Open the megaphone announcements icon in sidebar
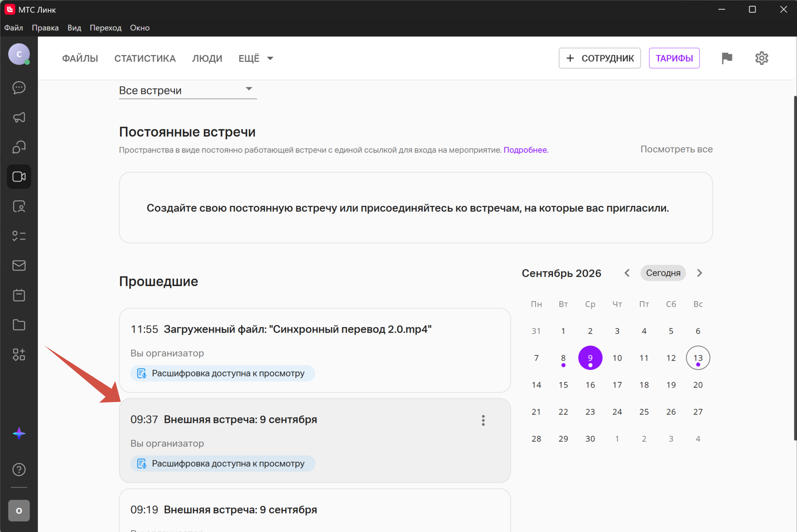 pos(19,118)
